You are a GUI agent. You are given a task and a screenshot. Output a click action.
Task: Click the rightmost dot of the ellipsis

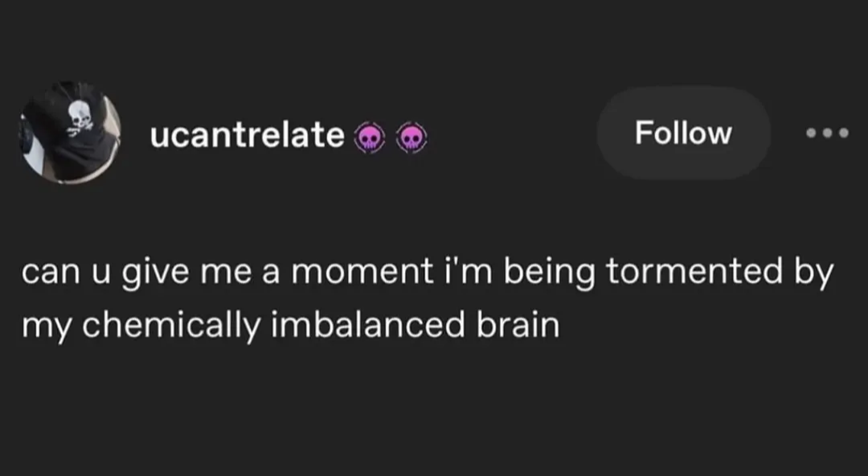844,133
